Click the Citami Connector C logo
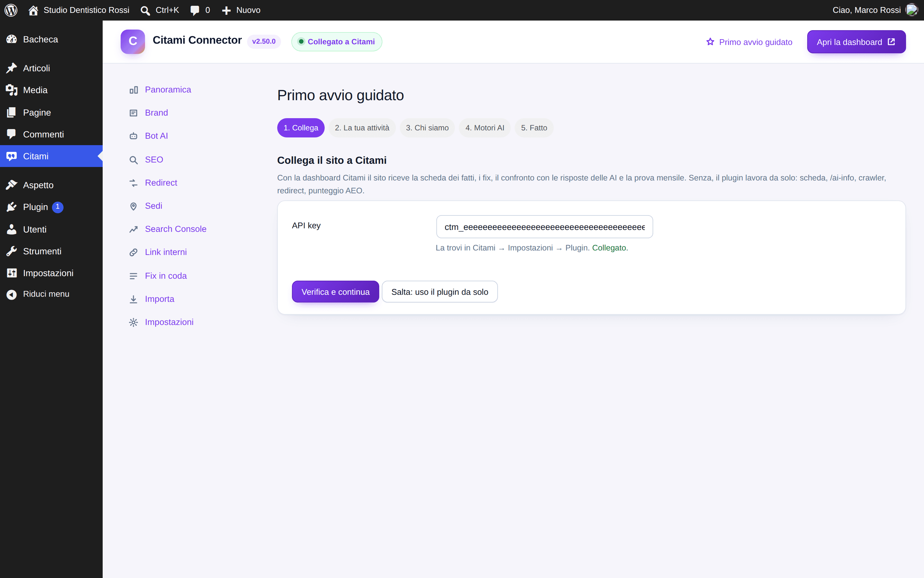The width and height of the screenshot is (924, 578). [x=133, y=41]
